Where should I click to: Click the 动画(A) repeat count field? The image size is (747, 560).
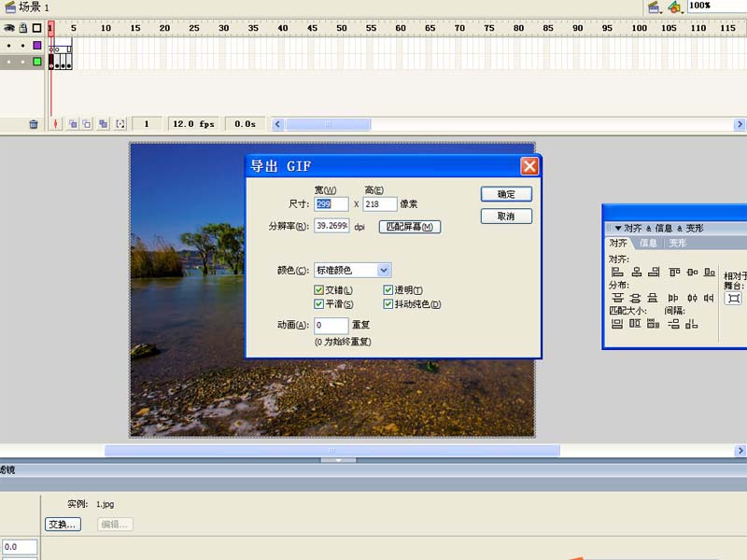(331, 325)
